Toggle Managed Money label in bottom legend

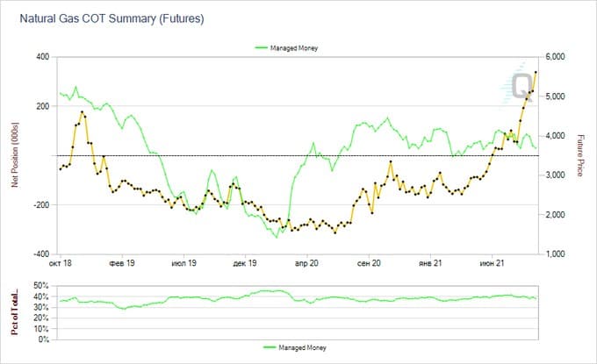click(x=303, y=348)
